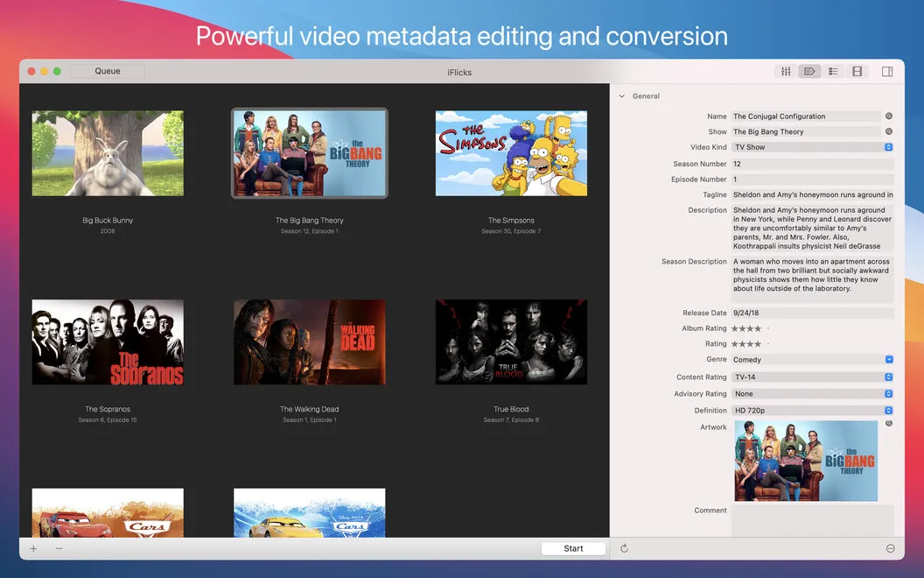Screen dimensions: 924x578
Task: Click the Big Bang Theory artwork preview
Action: (x=806, y=461)
